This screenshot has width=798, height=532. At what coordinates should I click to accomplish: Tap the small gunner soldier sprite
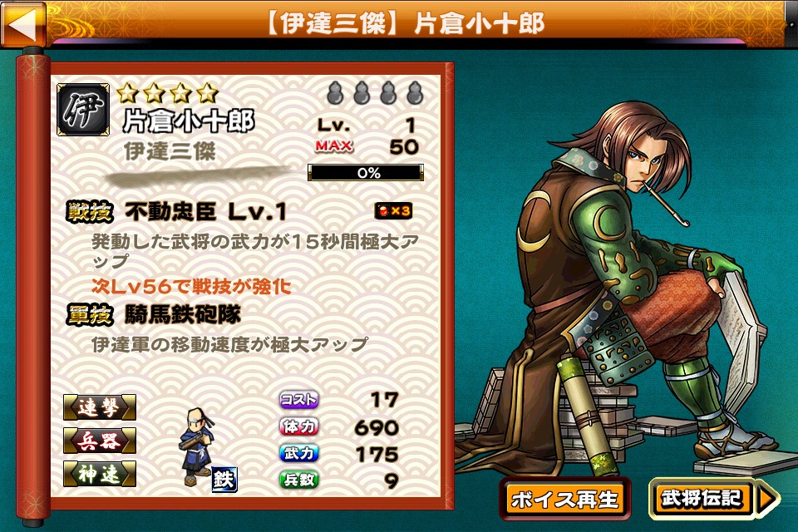tap(197, 446)
